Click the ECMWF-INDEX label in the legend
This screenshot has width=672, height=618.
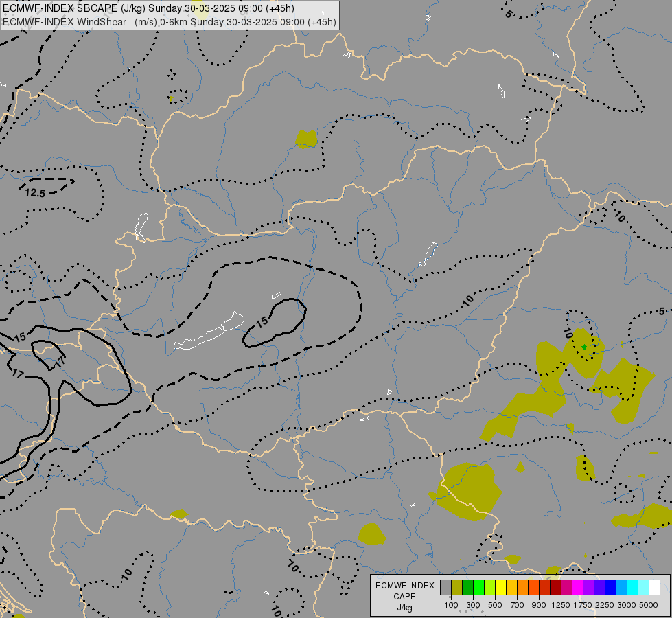tap(405, 586)
